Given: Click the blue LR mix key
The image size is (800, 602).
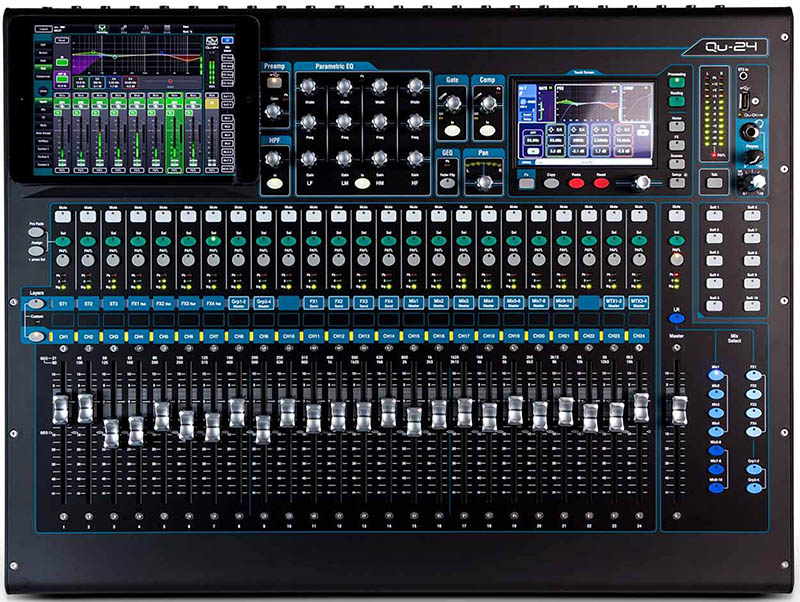Looking at the screenshot, I should 677,319.
